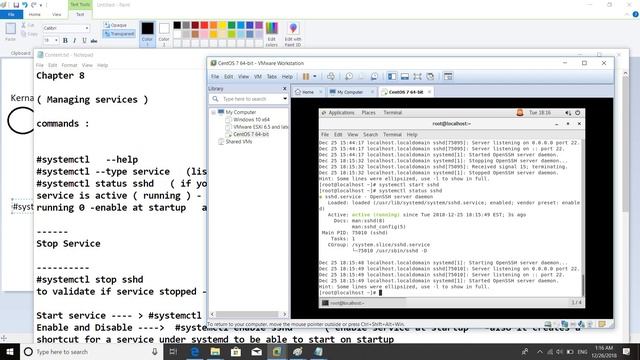Open VMware VM menu
This screenshot has height=360, width=640.
[x=258, y=76]
